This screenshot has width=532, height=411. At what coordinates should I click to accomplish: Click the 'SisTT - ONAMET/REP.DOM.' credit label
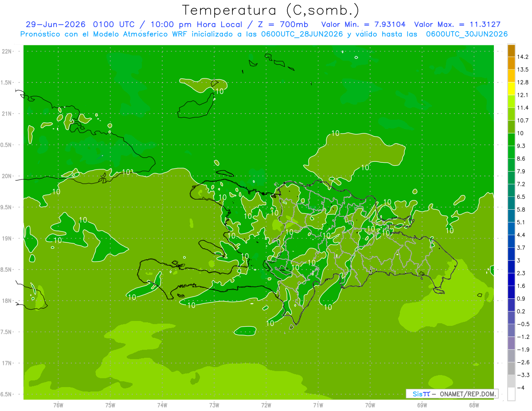point(452,394)
